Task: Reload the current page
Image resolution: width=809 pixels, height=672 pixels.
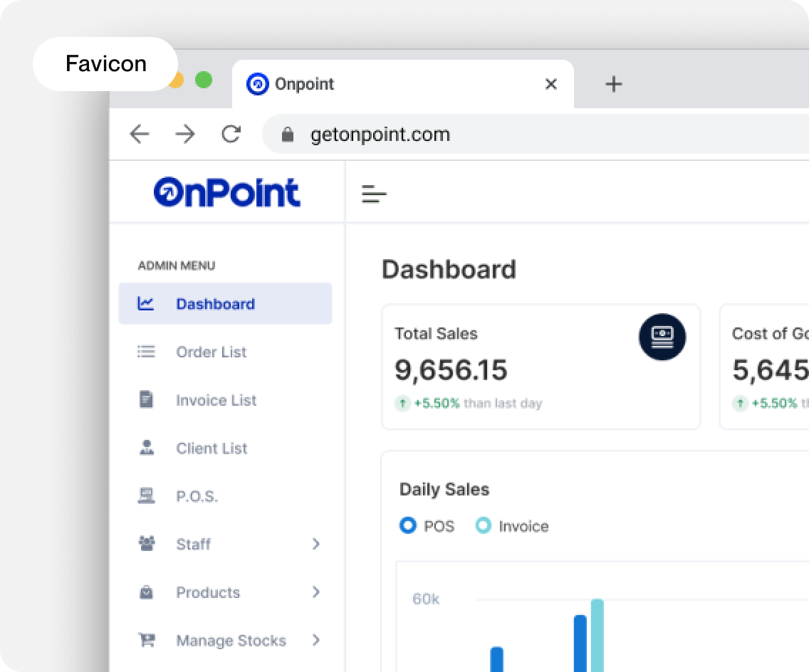Action: (x=231, y=134)
